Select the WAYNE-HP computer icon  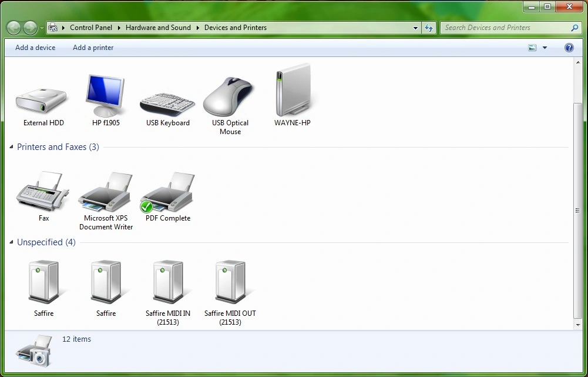[294, 89]
